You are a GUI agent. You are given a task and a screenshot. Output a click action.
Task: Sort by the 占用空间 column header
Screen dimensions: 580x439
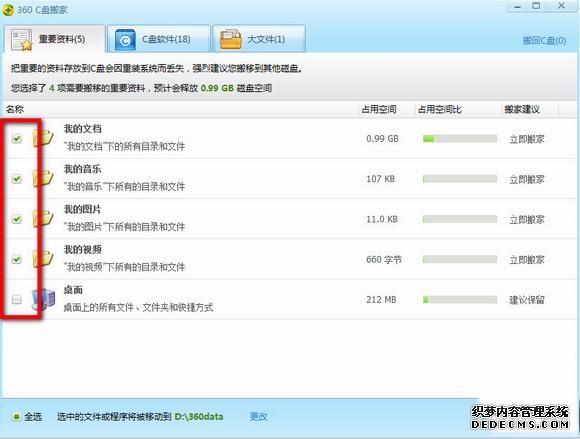pyautogui.click(x=379, y=109)
